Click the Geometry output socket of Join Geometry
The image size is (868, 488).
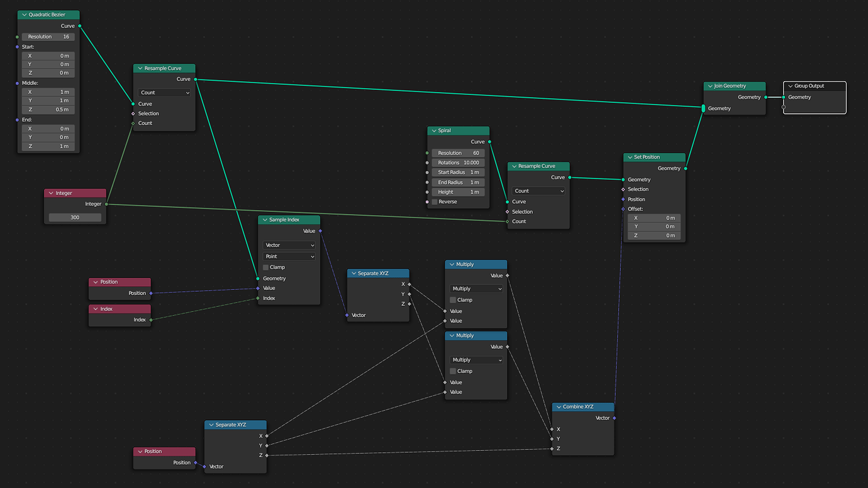[765, 97]
